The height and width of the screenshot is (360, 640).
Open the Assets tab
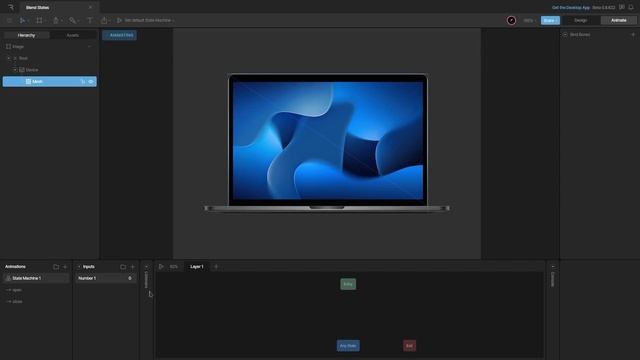pos(73,36)
